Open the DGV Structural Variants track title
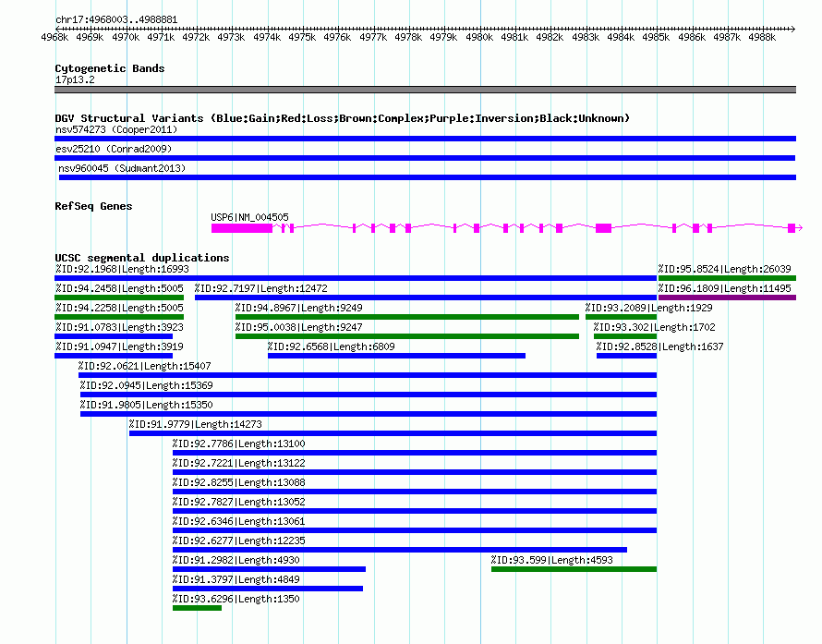This screenshot has width=822, height=644. [343, 118]
